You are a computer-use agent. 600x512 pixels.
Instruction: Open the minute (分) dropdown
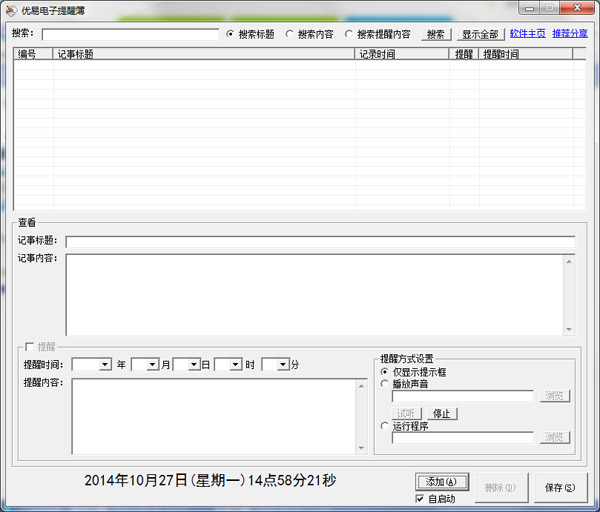pos(283,364)
